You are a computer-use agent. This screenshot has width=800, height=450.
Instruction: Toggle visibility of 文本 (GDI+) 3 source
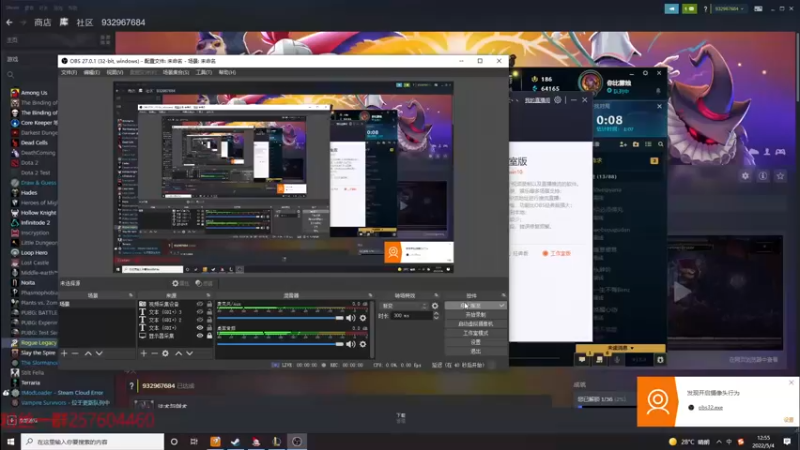click(199, 312)
